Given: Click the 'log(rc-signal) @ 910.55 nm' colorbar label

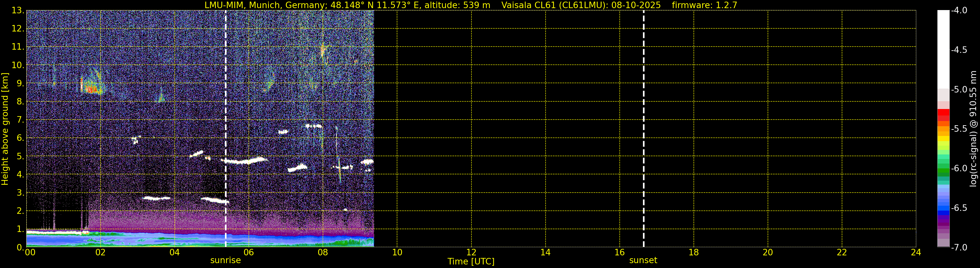Looking at the screenshot, I should click(973, 129).
